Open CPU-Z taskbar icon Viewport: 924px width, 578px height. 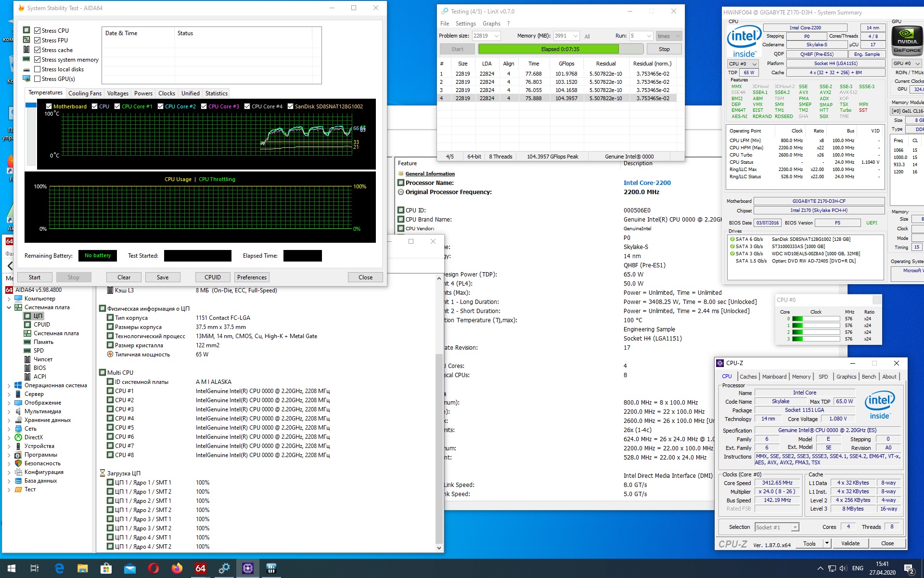tap(247, 568)
